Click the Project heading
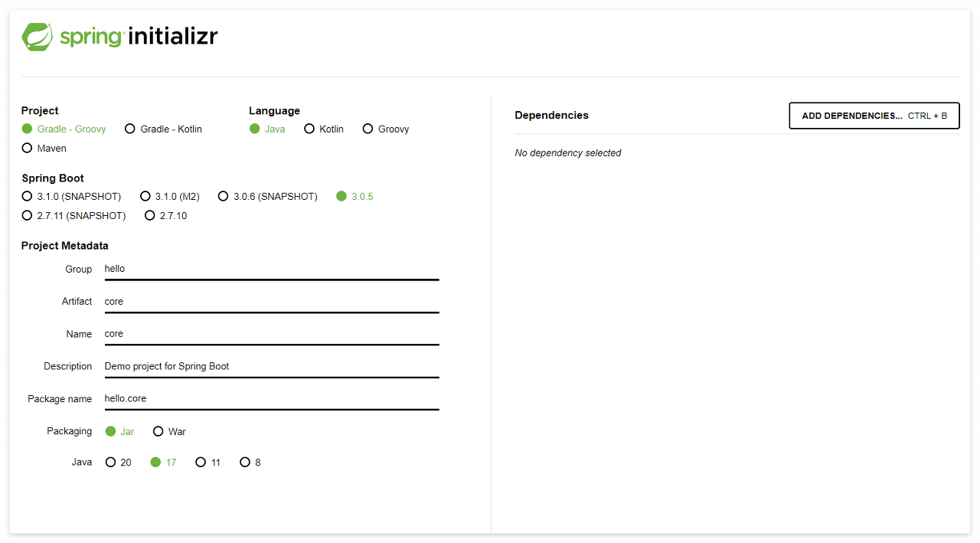 40,111
